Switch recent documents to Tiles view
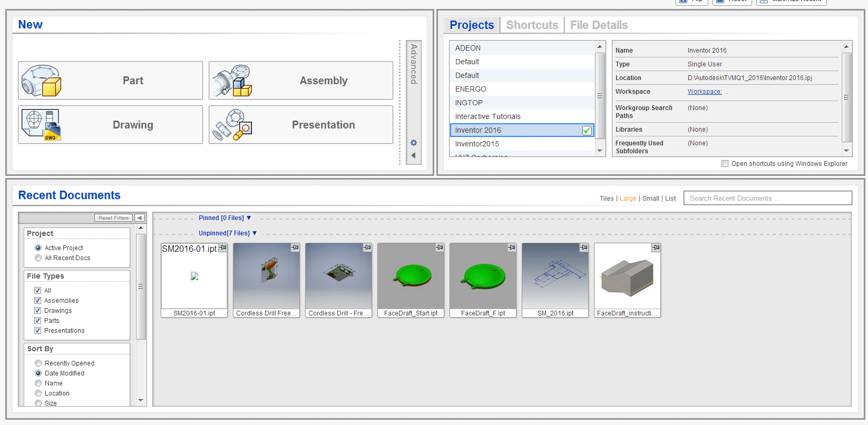The width and height of the screenshot is (868, 425). 607,199
